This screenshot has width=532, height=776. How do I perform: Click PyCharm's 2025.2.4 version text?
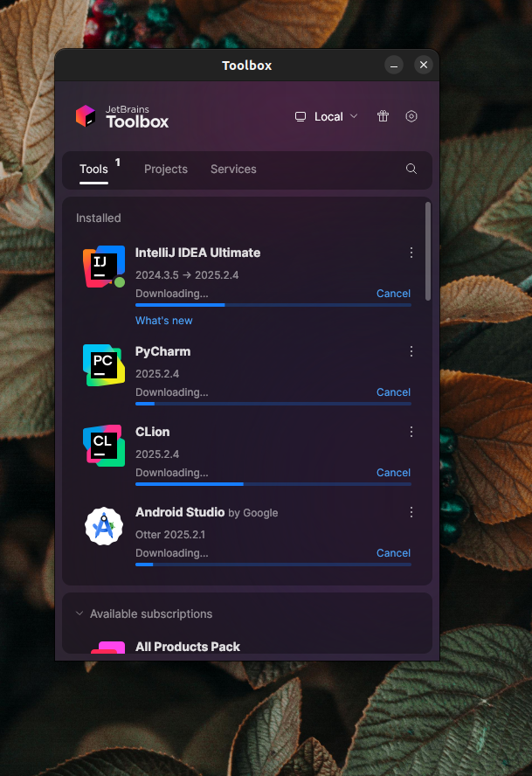click(x=157, y=374)
